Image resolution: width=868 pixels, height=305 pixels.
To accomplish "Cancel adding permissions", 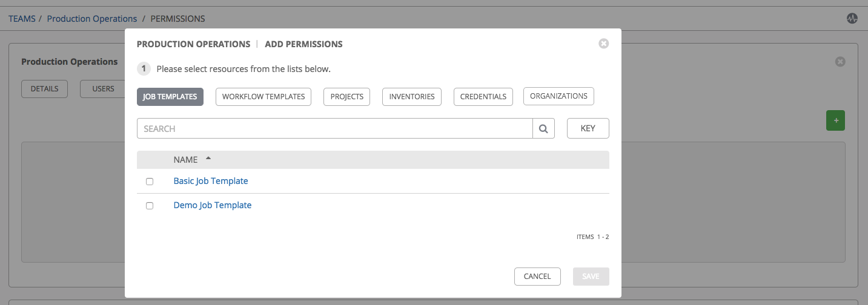I will pos(537,276).
